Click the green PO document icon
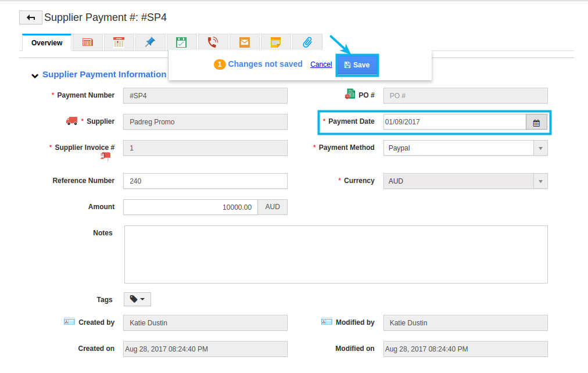This screenshot has width=588, height=373. 350,94
